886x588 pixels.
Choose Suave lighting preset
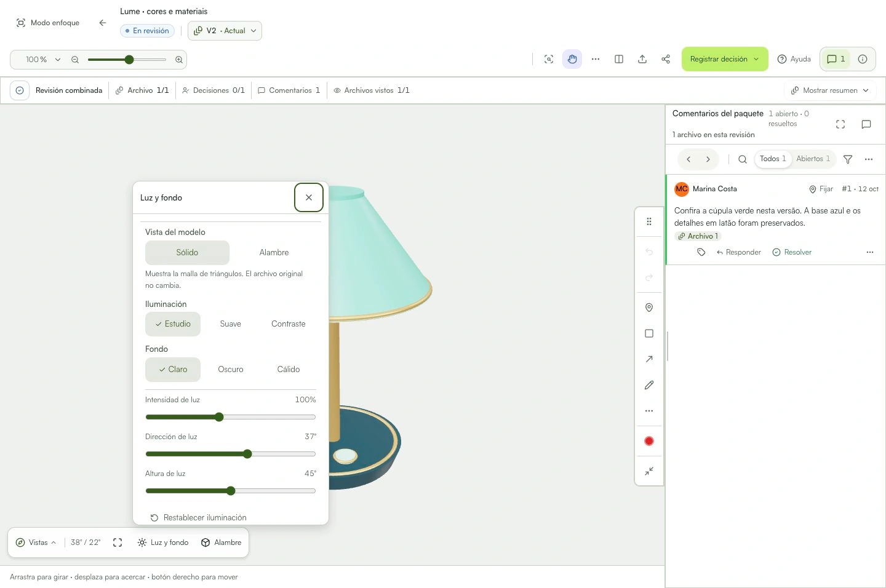click(x=231, y=324)
